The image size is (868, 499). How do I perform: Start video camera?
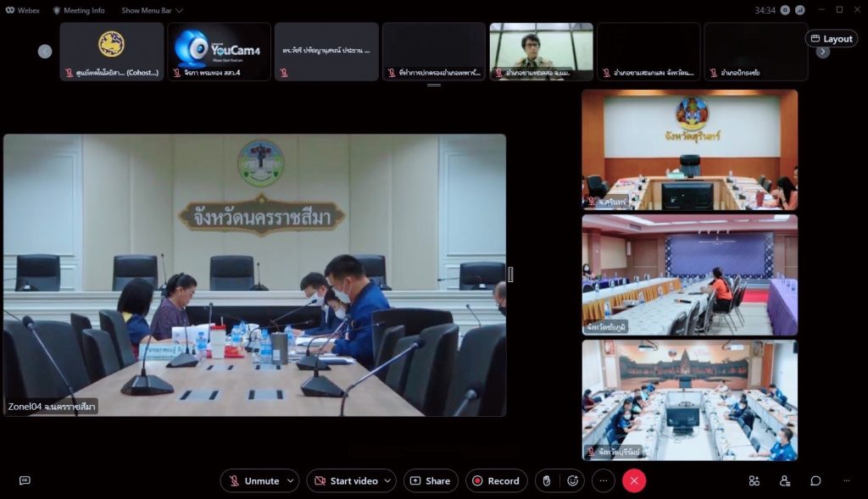(346, 480)
